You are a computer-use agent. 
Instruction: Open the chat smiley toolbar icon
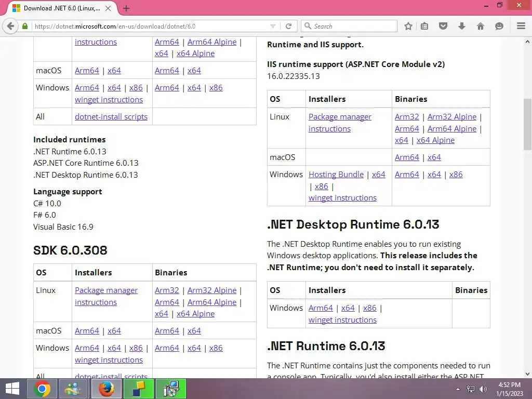click(499, 26)
